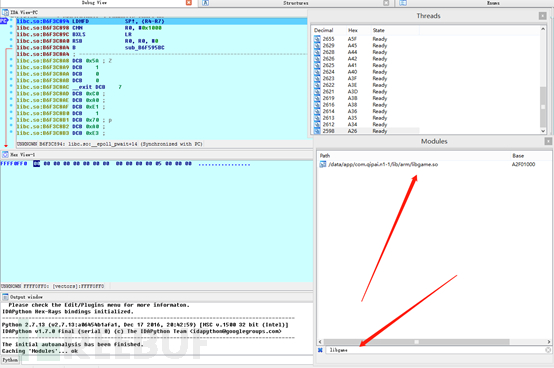Click the Output window panel icon
This screenshot has height=368, width=554.
[x=5, y=297]
